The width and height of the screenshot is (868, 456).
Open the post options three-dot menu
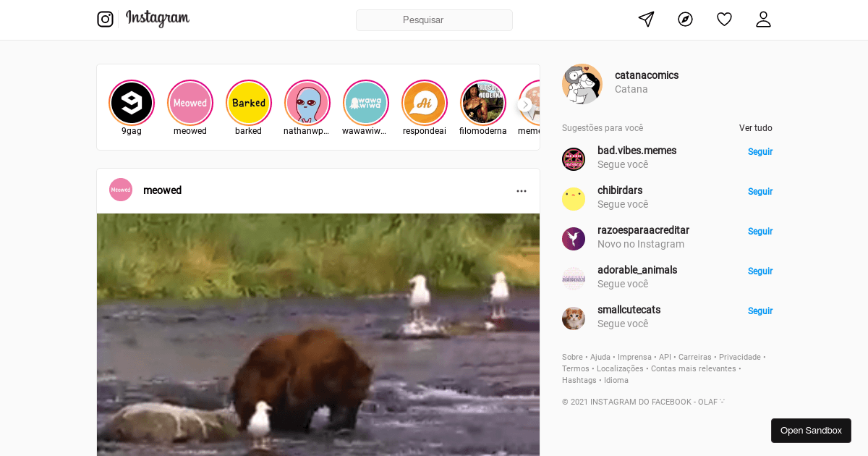point(522,190)
